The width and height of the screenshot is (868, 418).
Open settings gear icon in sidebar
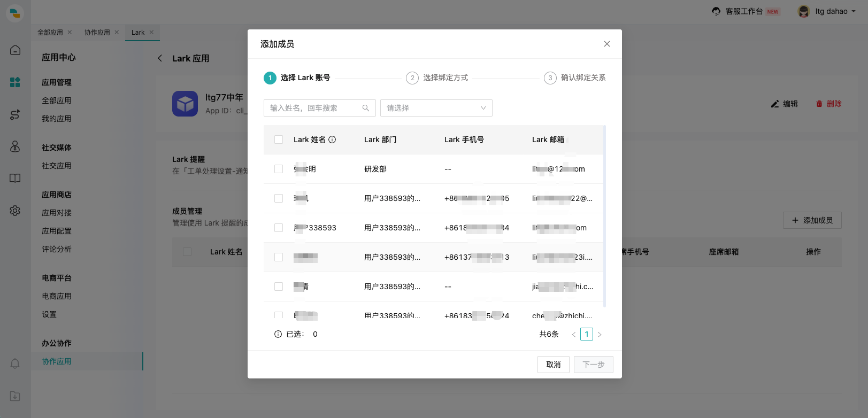click(15, 211)
